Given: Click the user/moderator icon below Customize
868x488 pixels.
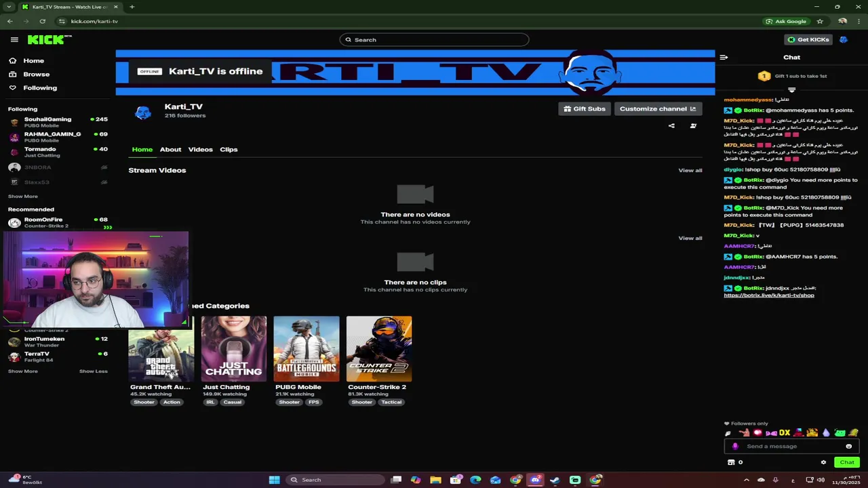Looking at the screenshot, I should pyautogui.click(x=693, y=126).
